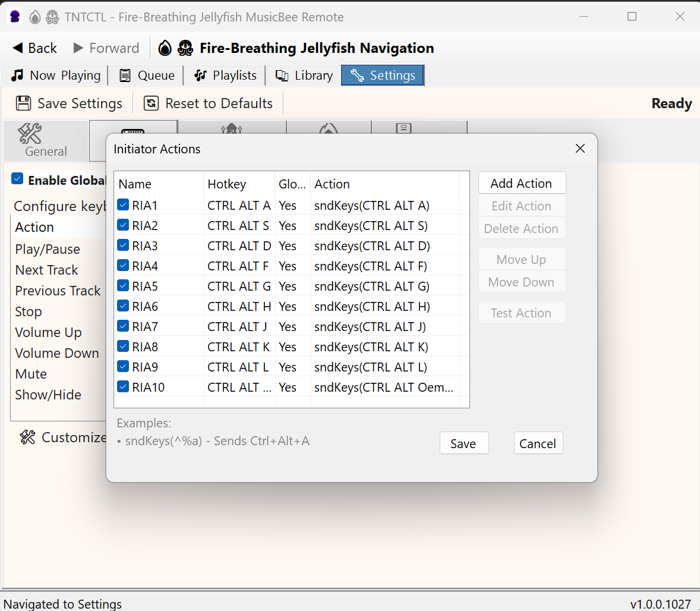Select Volume Up in the keybind list
The image size is (700, 611).
click(x=48, y=332)
